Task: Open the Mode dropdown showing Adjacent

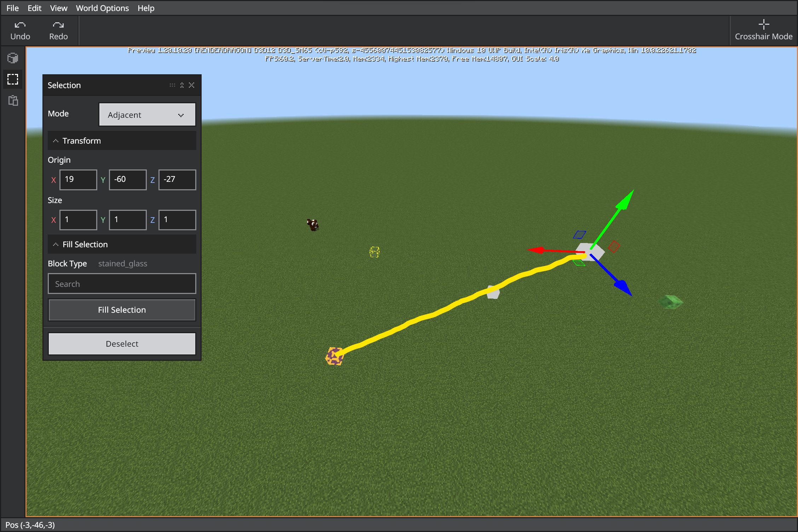Action: coord(147,115)
